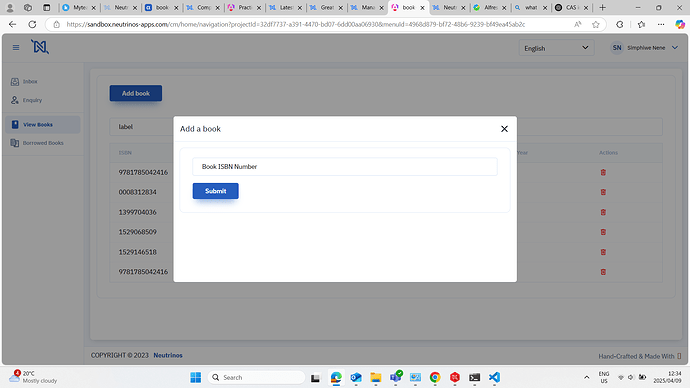Delete book 1529068509 with trash icon
This screenshot has width=690, height=388.
point(603,232)
